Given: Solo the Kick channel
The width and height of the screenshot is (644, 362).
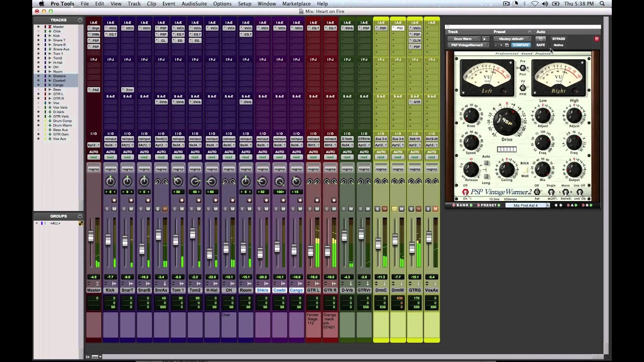Looking at the screenshot, I should [x=107, y=209].
